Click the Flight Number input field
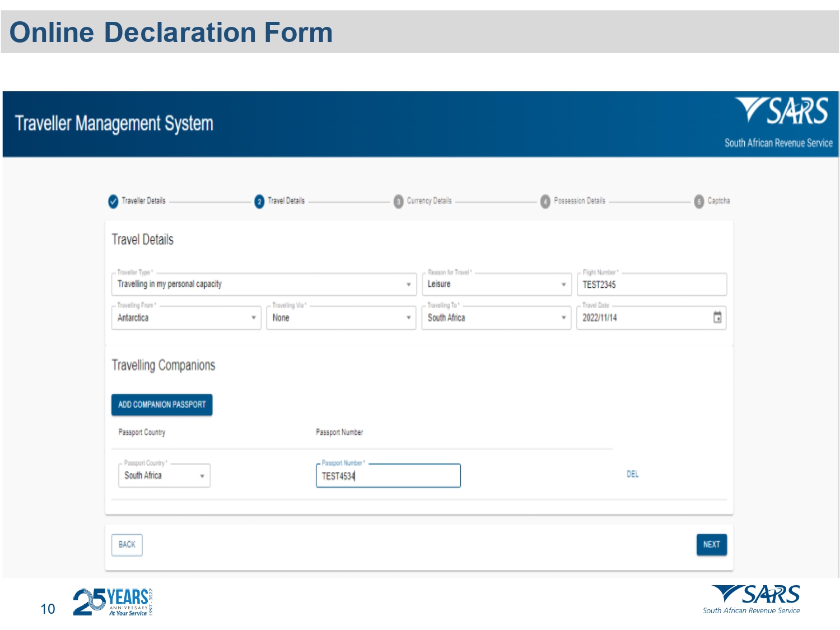840x630 pixels. 651,284
